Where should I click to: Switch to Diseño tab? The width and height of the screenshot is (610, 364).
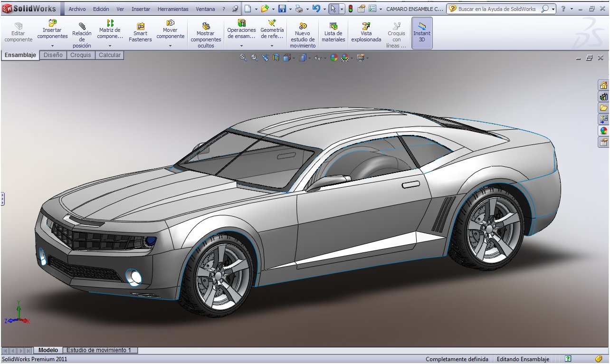point(53,55)
